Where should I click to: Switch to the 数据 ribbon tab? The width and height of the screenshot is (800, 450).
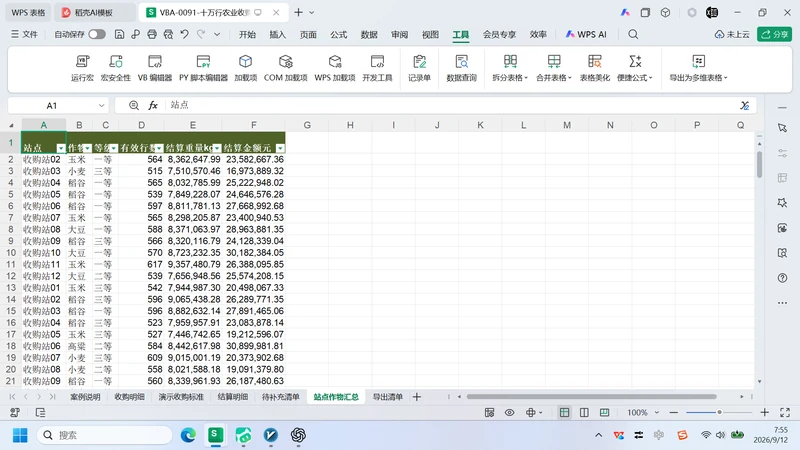[x=369, y=34]
